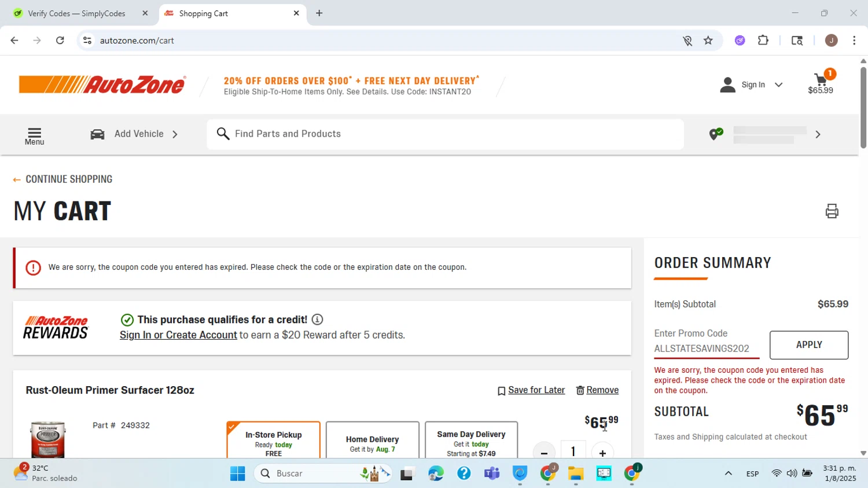Open the browser Extensions puzzle icon
Image resolution: width=868 pixels, height=488 pixels.
pyautogui.click(x=763, y=41)
